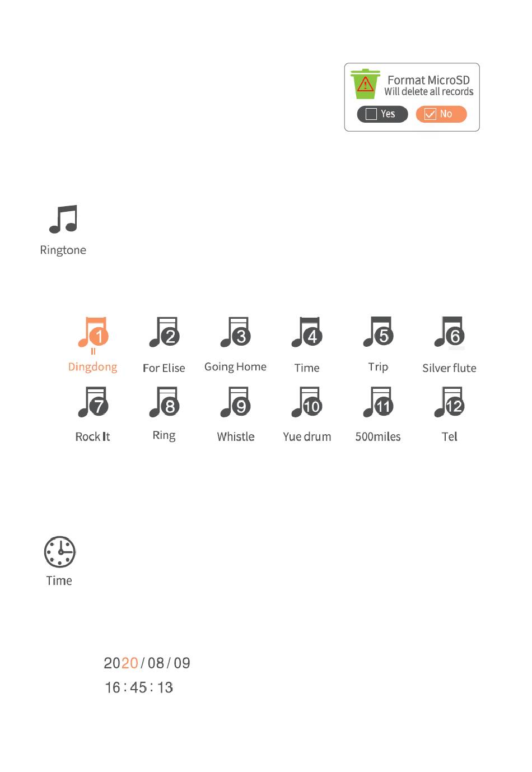The image size is (532, 772).
Task: Pick the Going Home ringtone
Action: click(235, 332)
